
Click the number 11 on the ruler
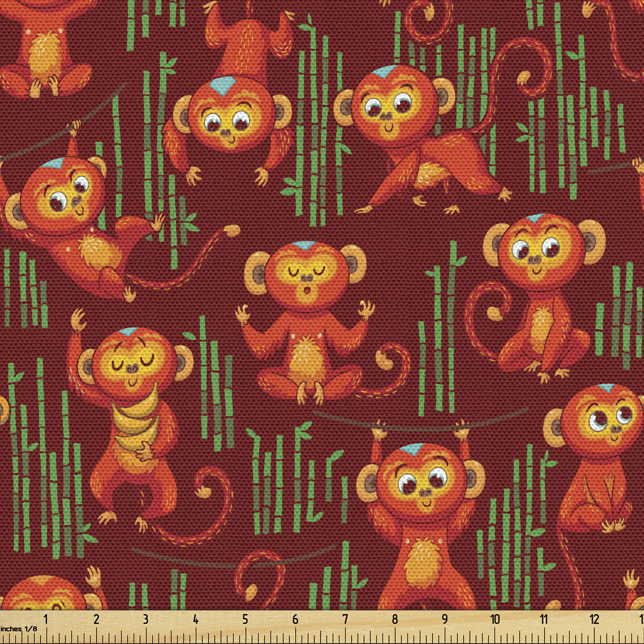pyautogui.click(x=544, y=619)
